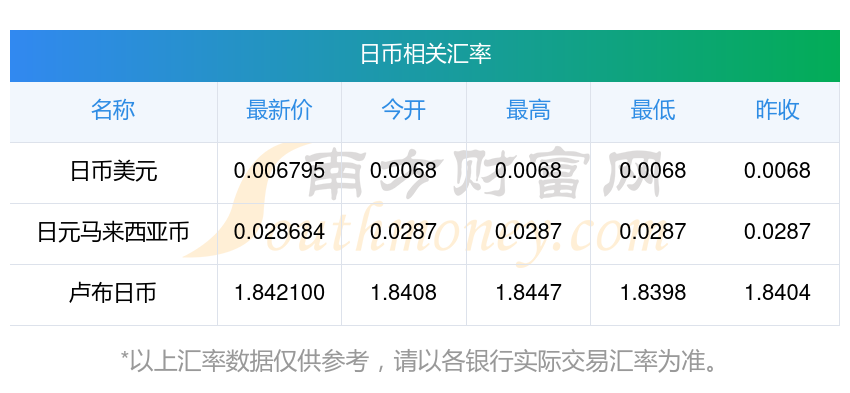
Task: Select the 1.8447 highest price cell
Action: coord(528,293)
